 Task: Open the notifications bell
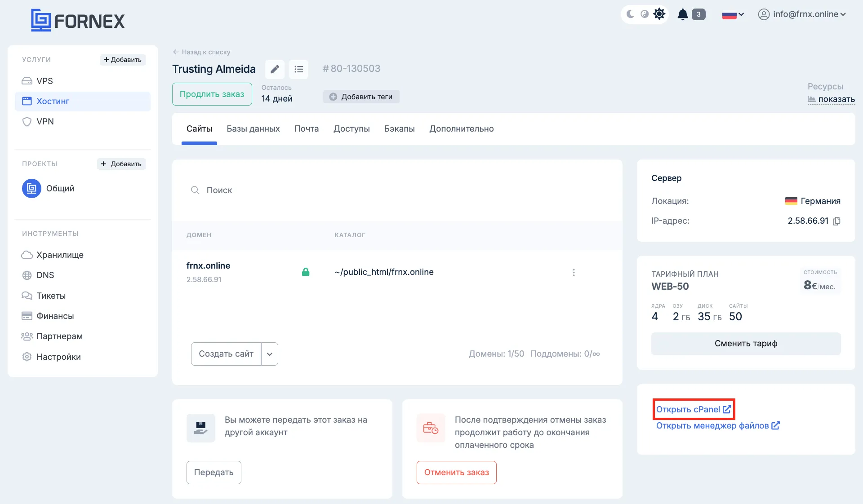coord(682,14)
